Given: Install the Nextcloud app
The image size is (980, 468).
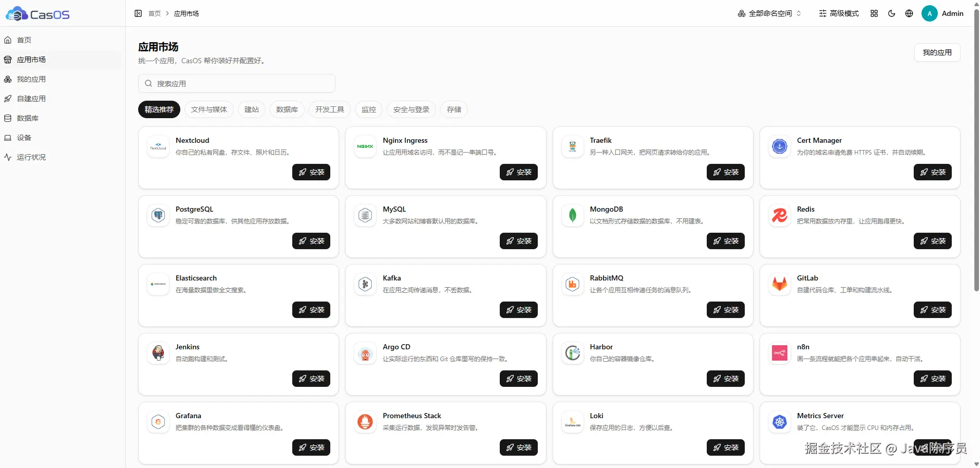Looking at the screenshot, I should point(311,172).
